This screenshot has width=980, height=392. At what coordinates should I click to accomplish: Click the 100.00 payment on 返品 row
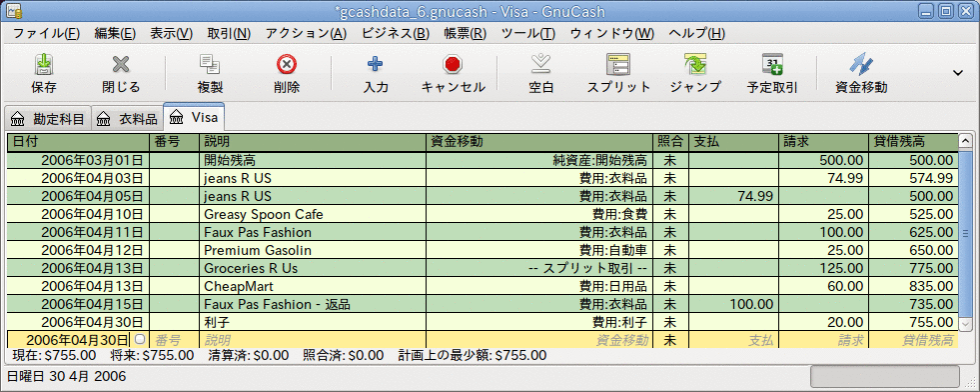(x=733, y=304)
